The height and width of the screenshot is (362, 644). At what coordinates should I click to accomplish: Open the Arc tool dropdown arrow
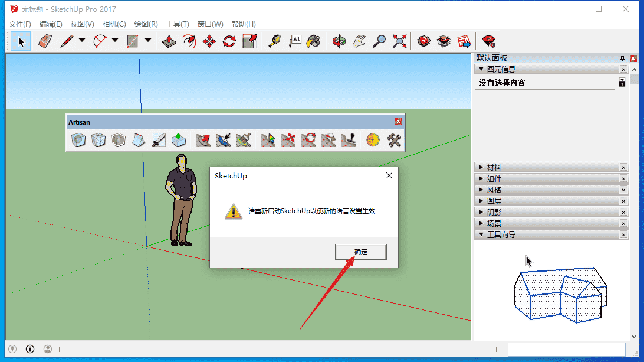(115, 40)
